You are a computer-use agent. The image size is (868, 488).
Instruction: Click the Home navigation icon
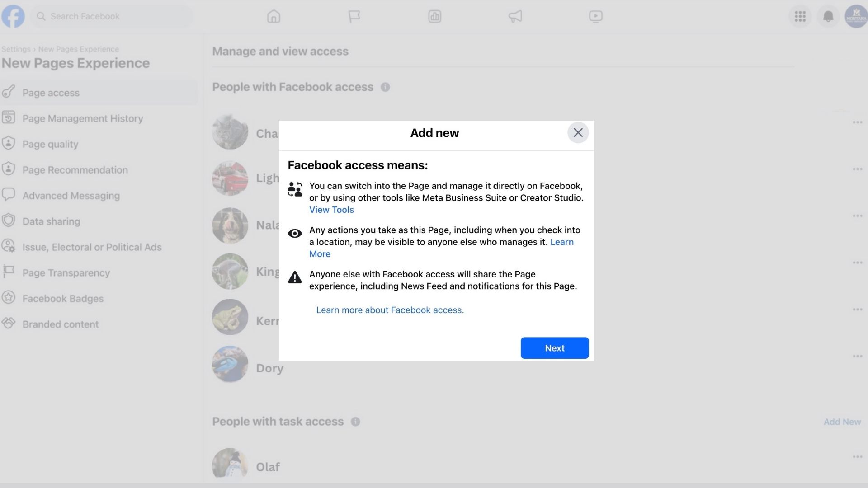tap(274, 16)
